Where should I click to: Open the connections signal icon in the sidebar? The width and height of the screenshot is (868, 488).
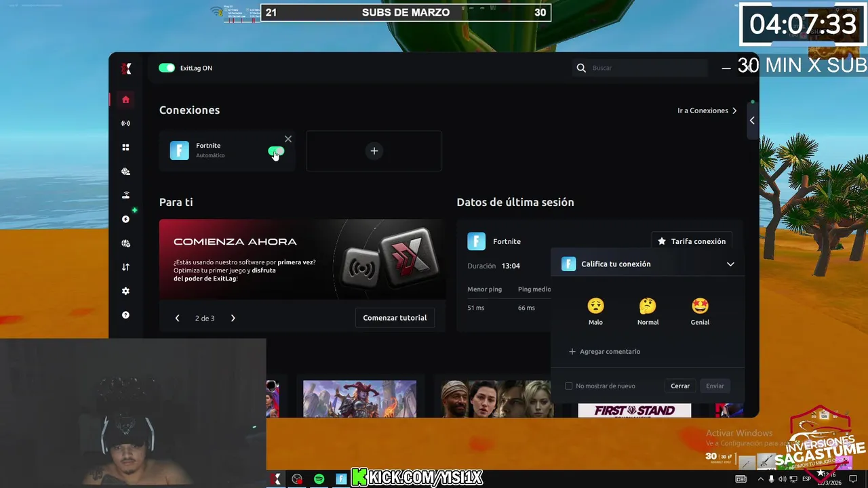125,123
